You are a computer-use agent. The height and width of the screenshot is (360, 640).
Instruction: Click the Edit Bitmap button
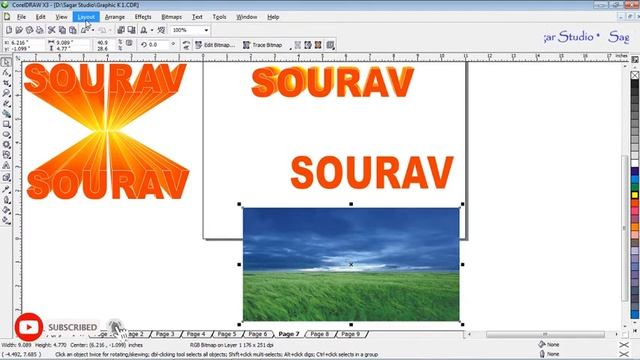coord(215,45)
